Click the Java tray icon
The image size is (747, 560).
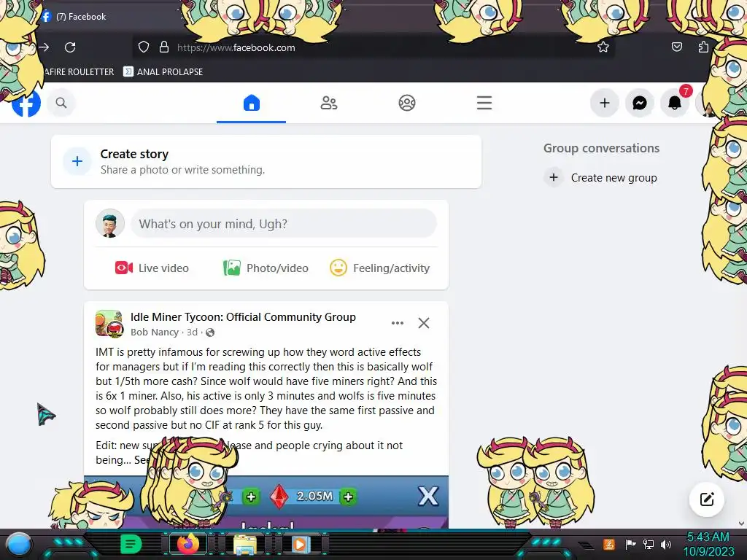(x=609, y=544)
